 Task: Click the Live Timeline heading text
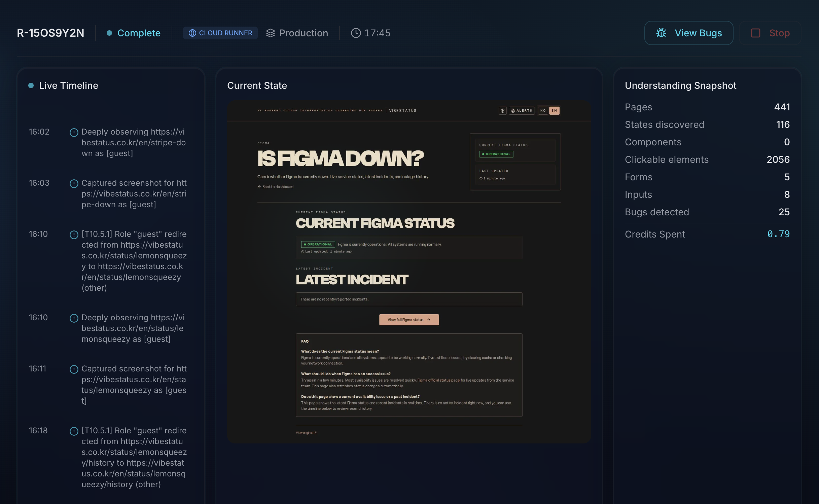coord(69,85)
